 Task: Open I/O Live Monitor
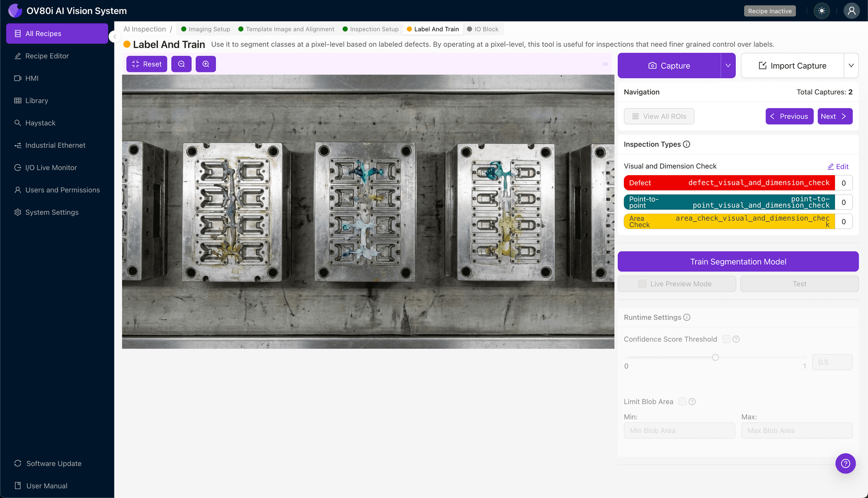point(50,167)
